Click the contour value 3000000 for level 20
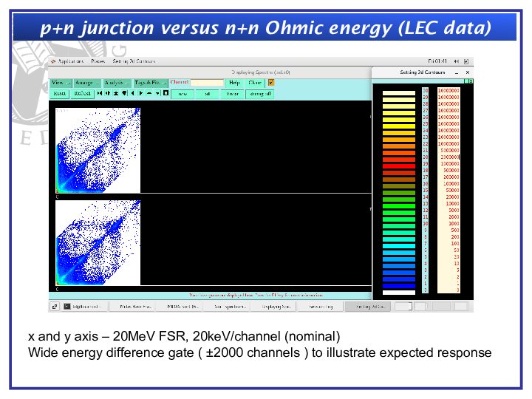 point(449,157)
